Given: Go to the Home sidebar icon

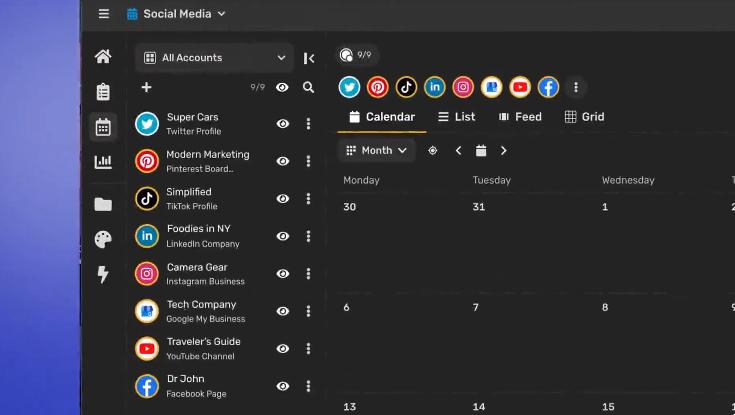Looking at the screenshot, I should [103, 57].
